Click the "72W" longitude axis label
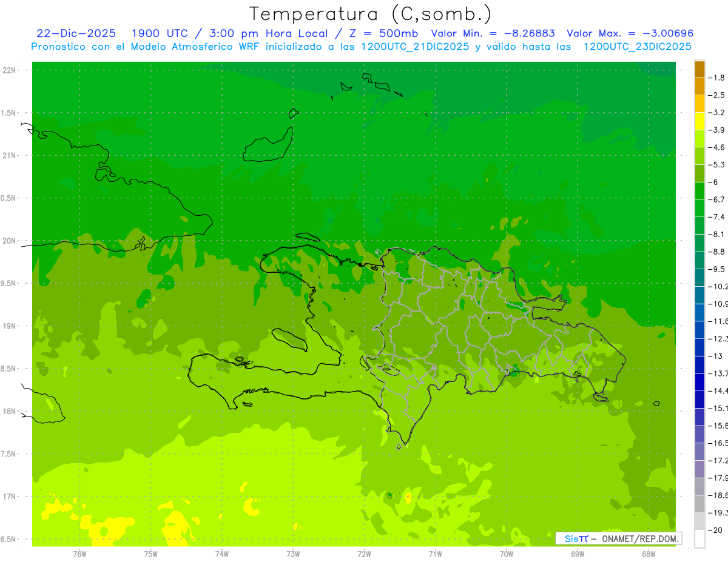The image size is (728, 562). click(364, 554)
